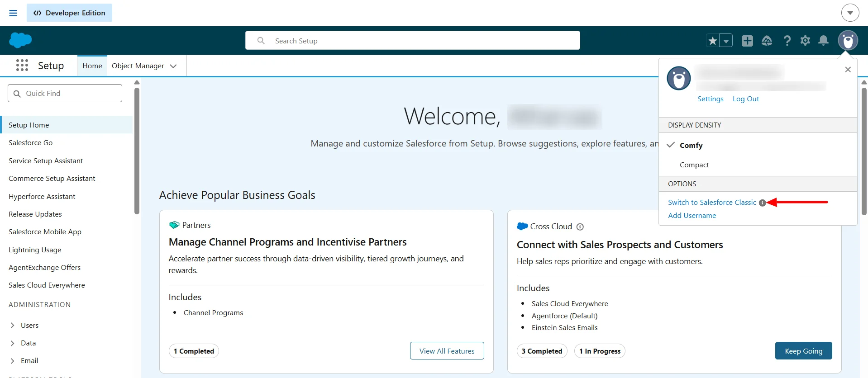The image size is (868, 378).
Task: Open the App Launcher dots grid
Action: coord(22,66)
